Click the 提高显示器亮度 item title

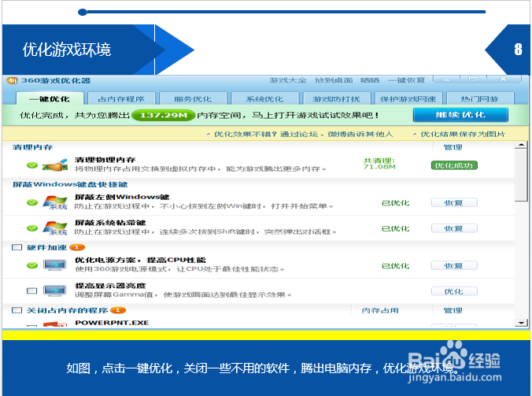point(110,285)
